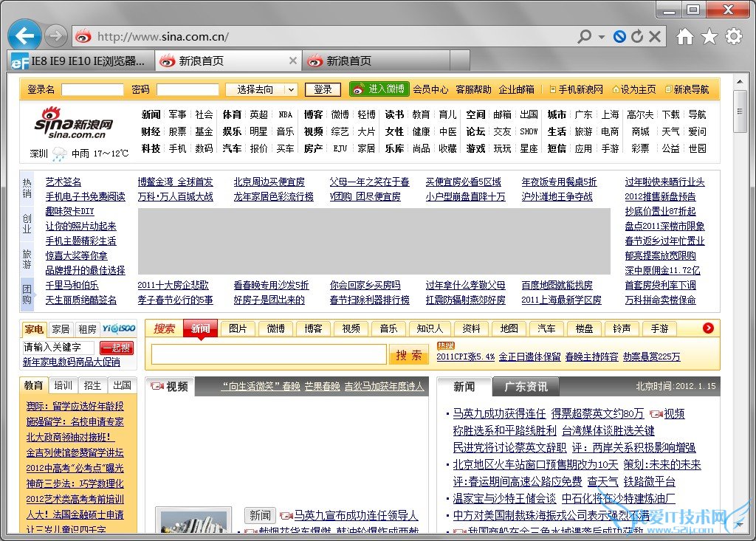Click the browser Forward arrow button
This screenshot has height=541, width=756.
click(55, 35)
